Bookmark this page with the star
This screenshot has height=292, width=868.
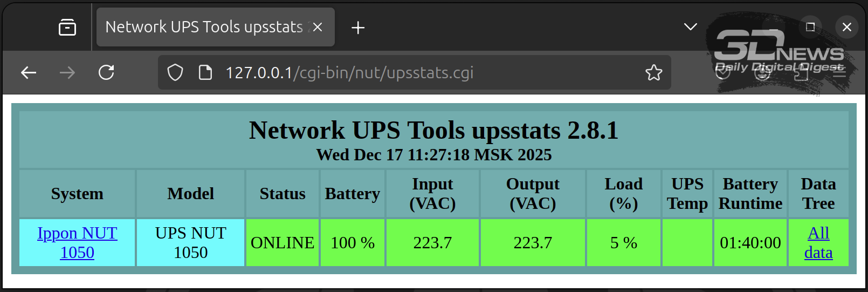(x=654, y=72)
